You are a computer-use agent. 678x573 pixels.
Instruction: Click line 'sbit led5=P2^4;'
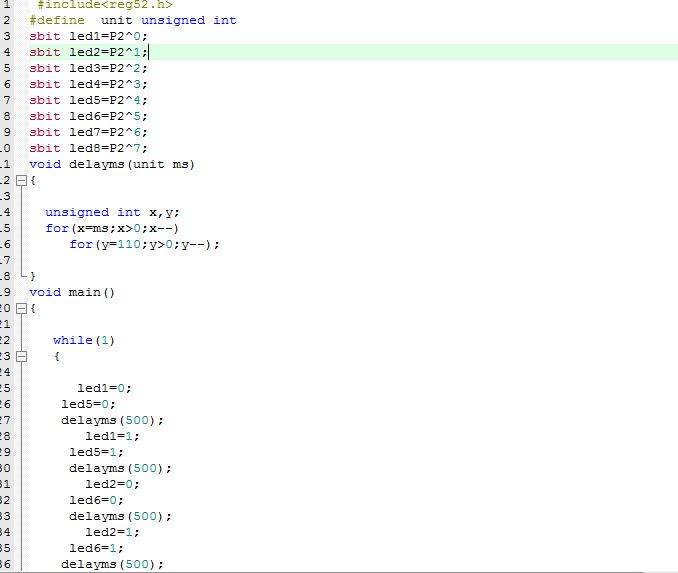(89, 100)
